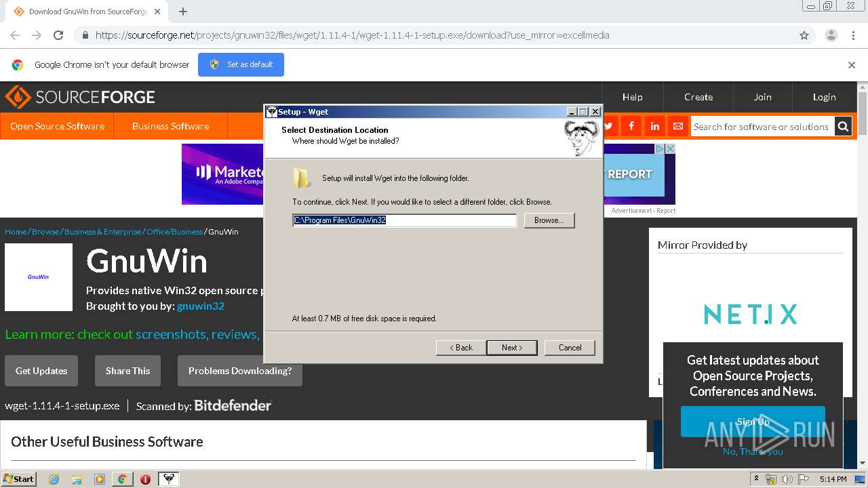This screenshot has height=488, width=868.
Task: Click the address bar URL
Action: (x=353, y=35)
